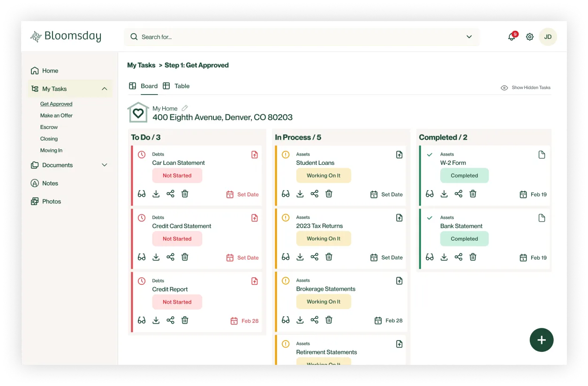Screen dimensions: 588x386
Task: Click My Tasks breadcrumb link
Action: point(141,65)
